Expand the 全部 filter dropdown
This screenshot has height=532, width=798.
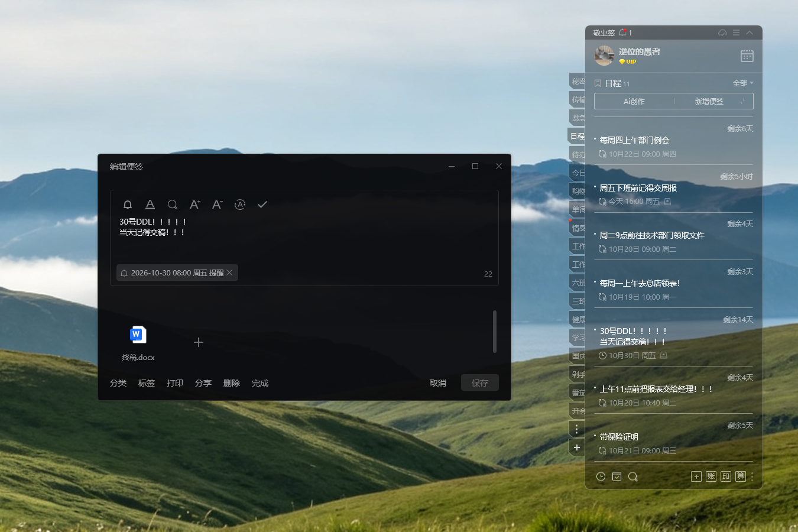743,83
